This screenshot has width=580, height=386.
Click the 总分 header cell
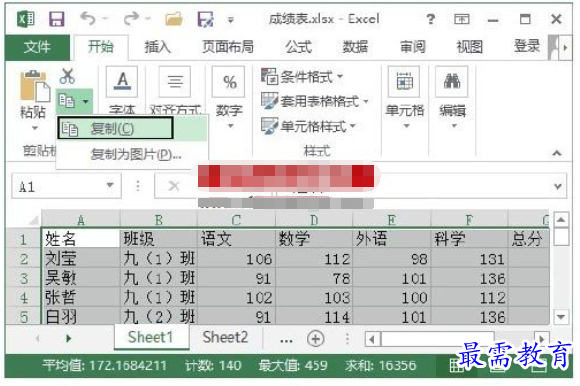[x=528, y=239]
